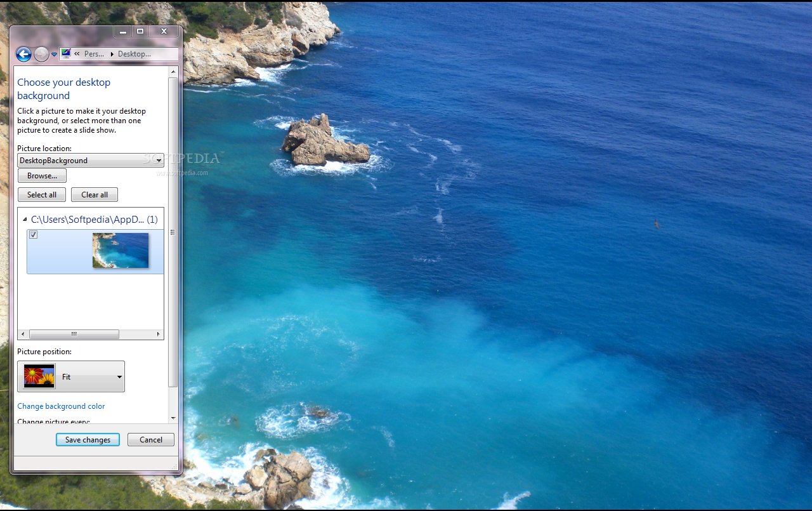This screenshot has width=812, height=511.
Task: Select the coastal sea wallpaper thumbnail
Action: (121, 250)
